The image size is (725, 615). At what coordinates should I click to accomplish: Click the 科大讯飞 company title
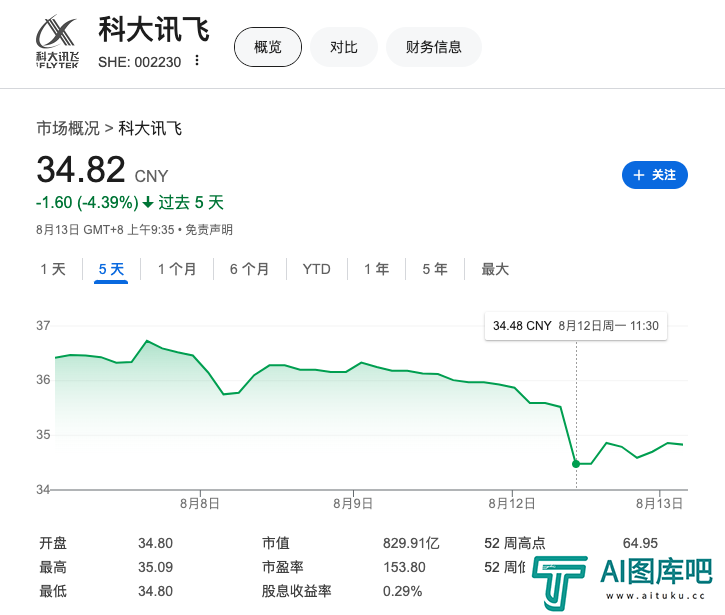pyautogui.click(x=154, y=30)
